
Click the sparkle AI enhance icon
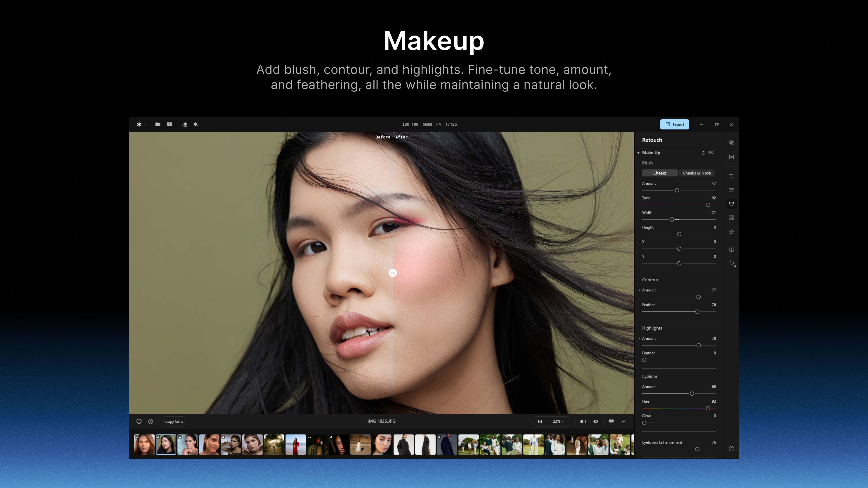[x=731, y=232]
